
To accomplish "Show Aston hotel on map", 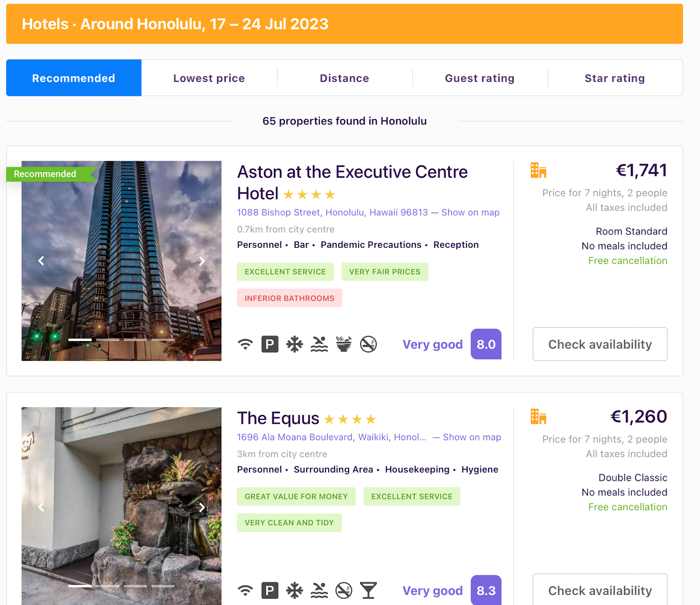I will 470,212.
